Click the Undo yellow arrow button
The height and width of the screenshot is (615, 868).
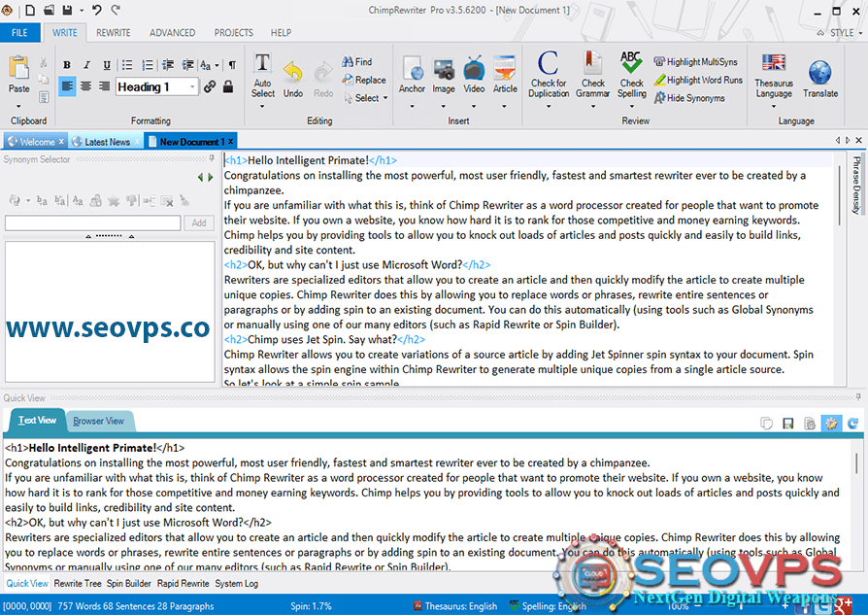point(293,78)
